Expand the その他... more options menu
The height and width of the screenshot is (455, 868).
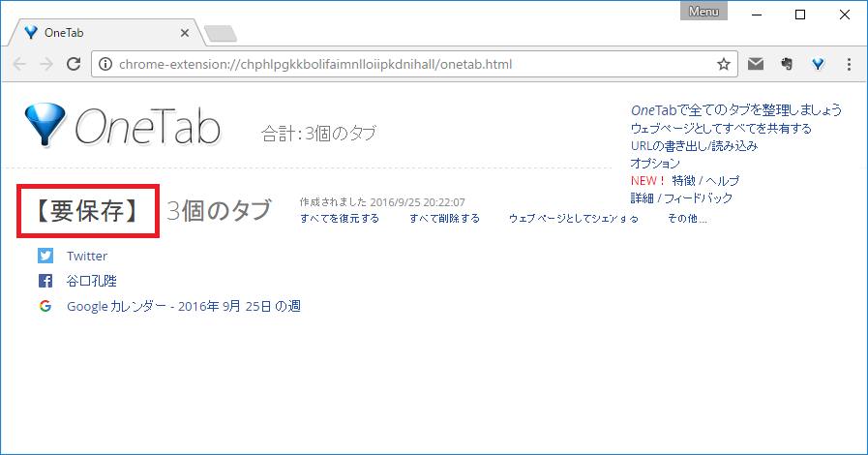click(687, 219)
